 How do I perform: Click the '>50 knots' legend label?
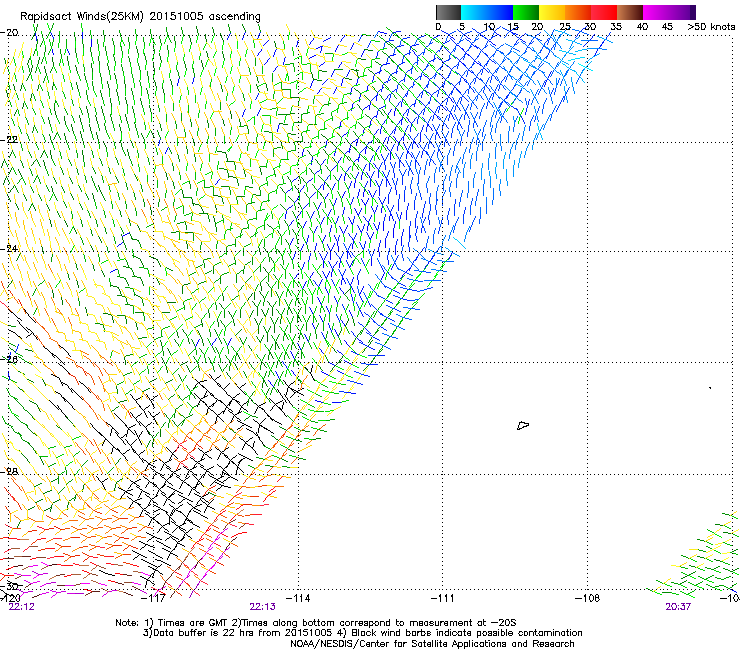tap(711, 27)
